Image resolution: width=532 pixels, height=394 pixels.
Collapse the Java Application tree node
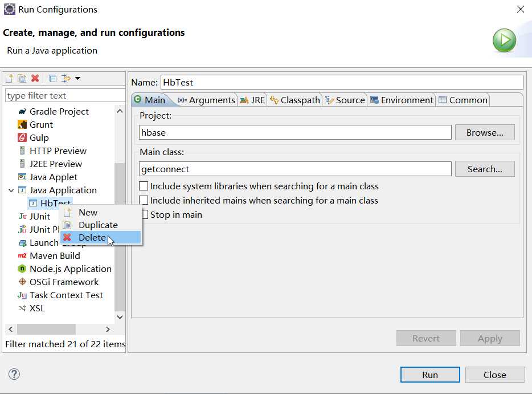point(11,190)
